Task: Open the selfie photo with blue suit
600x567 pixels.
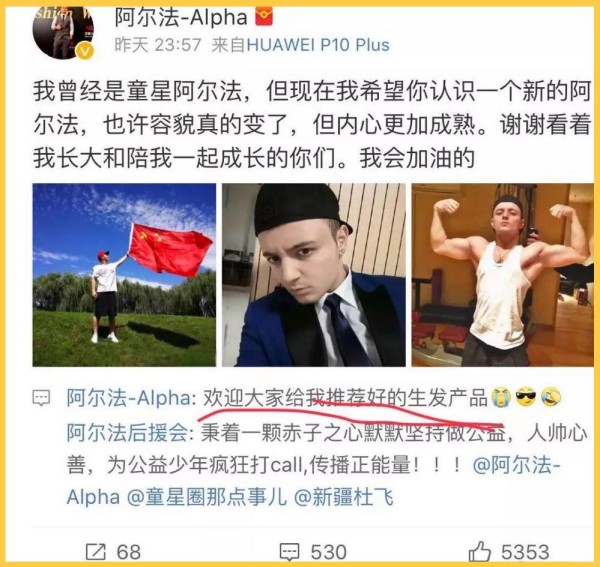Action: [x=314, y=275]
